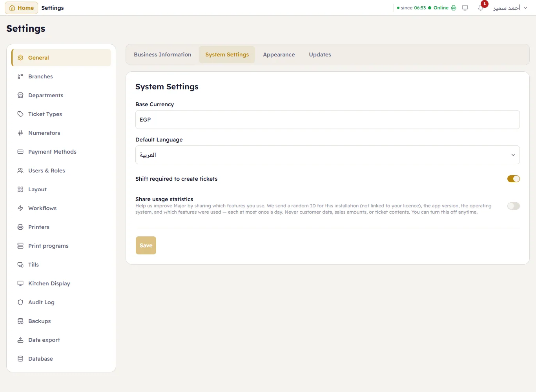Click the Database cylinder icon

click(20, 359)
